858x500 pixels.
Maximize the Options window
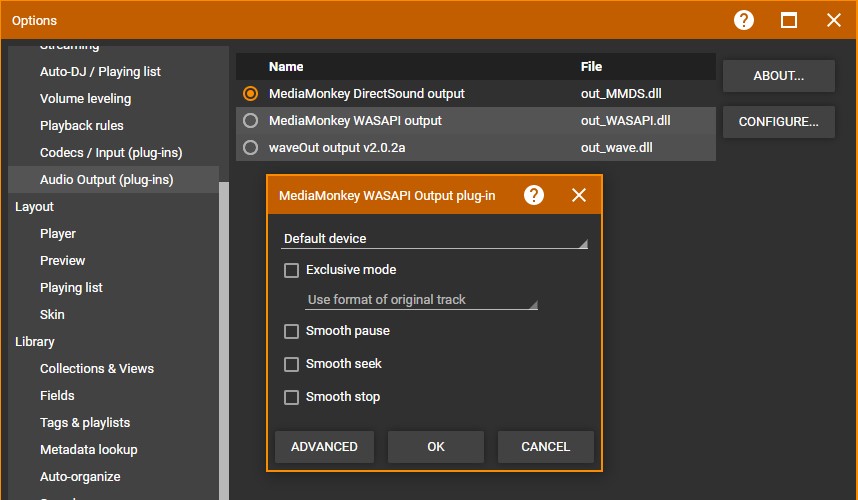pyautogui.click(x=789, y=20)
